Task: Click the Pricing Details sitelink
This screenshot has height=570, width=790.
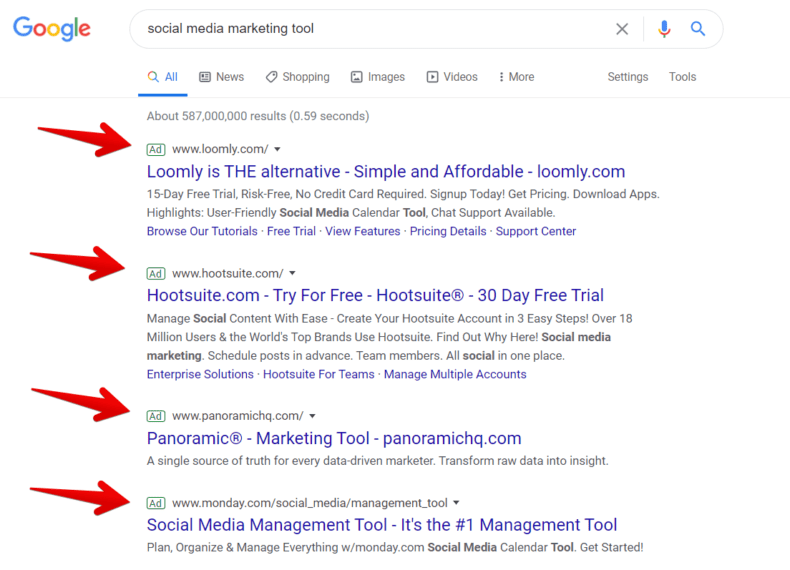Action: [x=448, y=231]
